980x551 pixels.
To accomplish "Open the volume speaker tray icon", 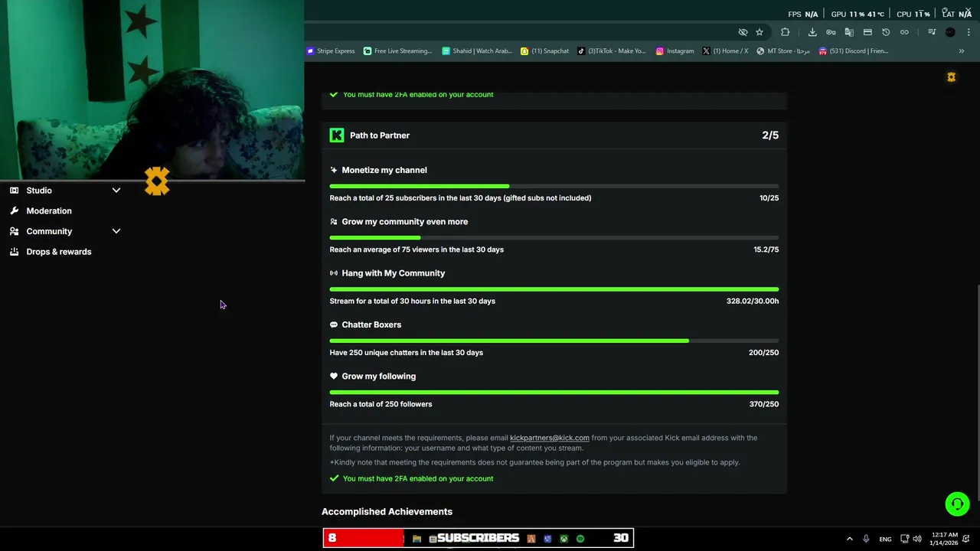I will [x=917, y=539].
